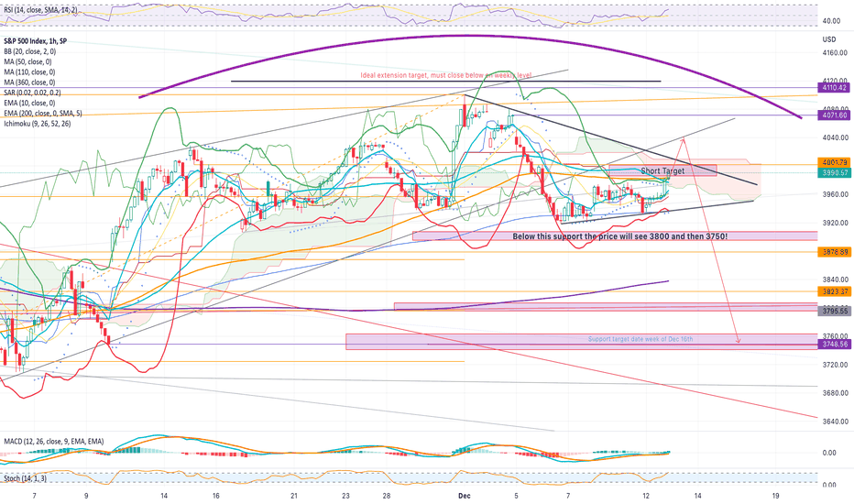The image size is (854, 504).
Task: Select the 'Ideal extension target' red annotation
Action: [446, 75]
